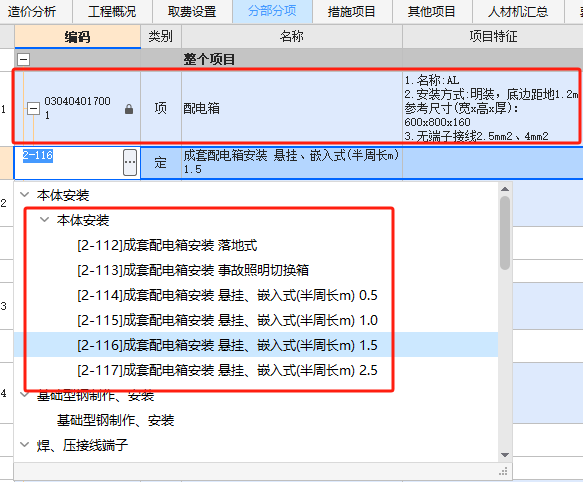Collapse the nested 本体安装 subgroup
This screenshot has height=482, width=583.
pyautogui.click(x=45, y=219)
